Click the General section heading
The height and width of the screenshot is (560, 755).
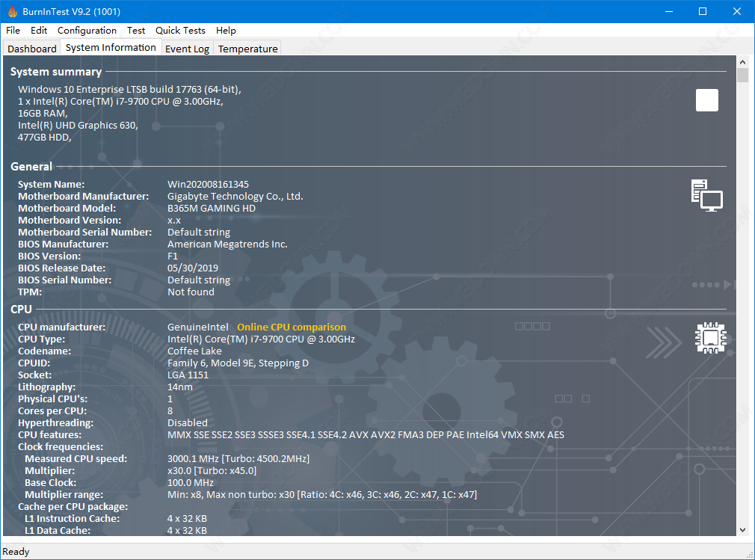(x=31, y=167)
